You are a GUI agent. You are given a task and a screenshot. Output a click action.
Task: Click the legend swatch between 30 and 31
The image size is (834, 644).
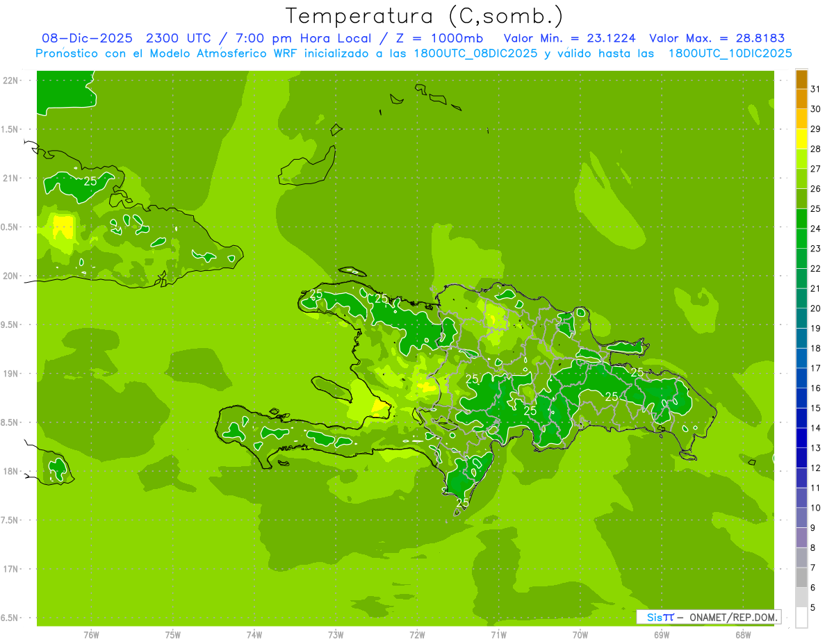pos(801,99)
